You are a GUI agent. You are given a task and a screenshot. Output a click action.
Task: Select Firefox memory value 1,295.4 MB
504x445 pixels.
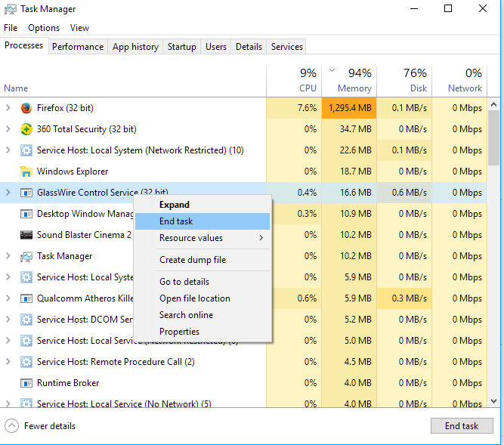pyautogui.click(x=349, y=108)
